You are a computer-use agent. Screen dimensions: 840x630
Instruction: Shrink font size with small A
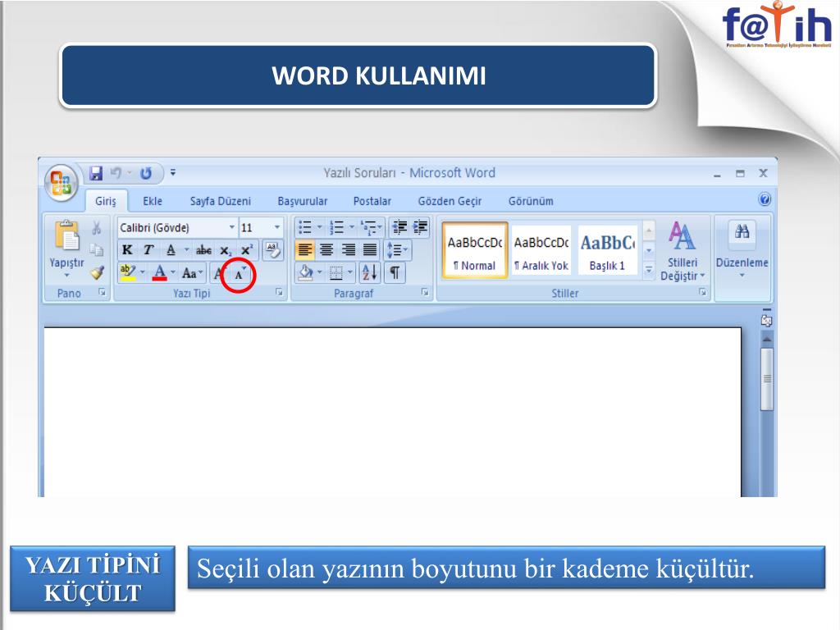(x=239, y=274)
